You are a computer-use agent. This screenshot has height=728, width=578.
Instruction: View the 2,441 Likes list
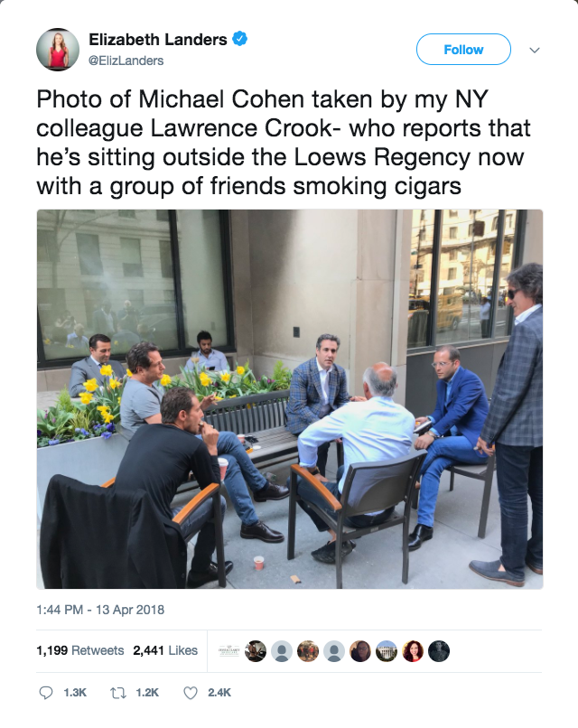click(x=164, y=650)
